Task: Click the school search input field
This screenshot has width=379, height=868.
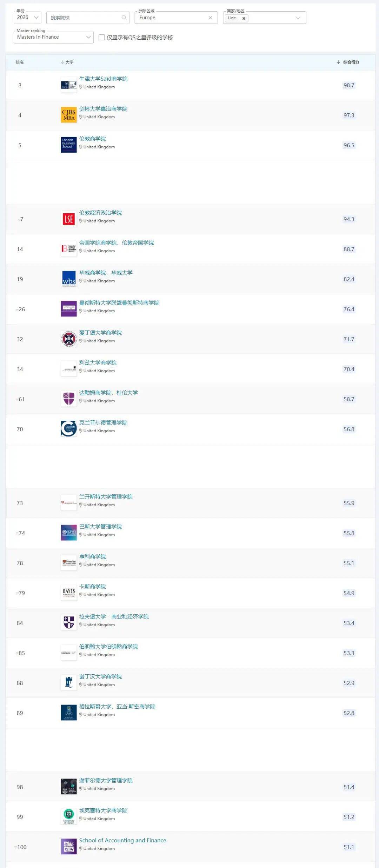Action: [x=84, y=18]
